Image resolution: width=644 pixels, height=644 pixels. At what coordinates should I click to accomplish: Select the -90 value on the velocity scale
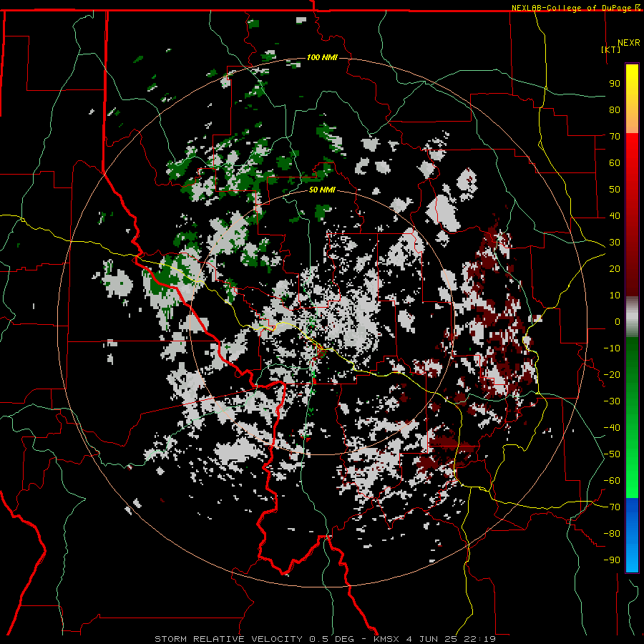click(612, 560)
